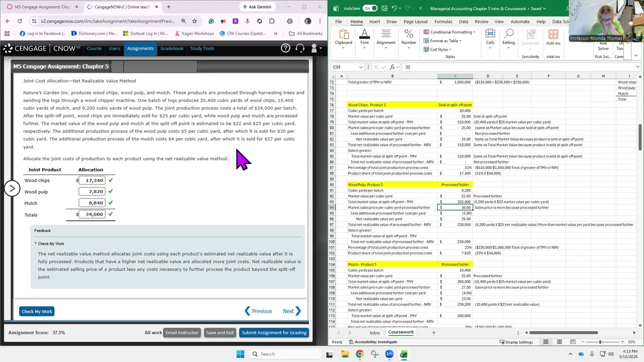The height and width of the screenshot is (362, 644).
Task: Click the browser back arrow
Action: coord(8,21)
